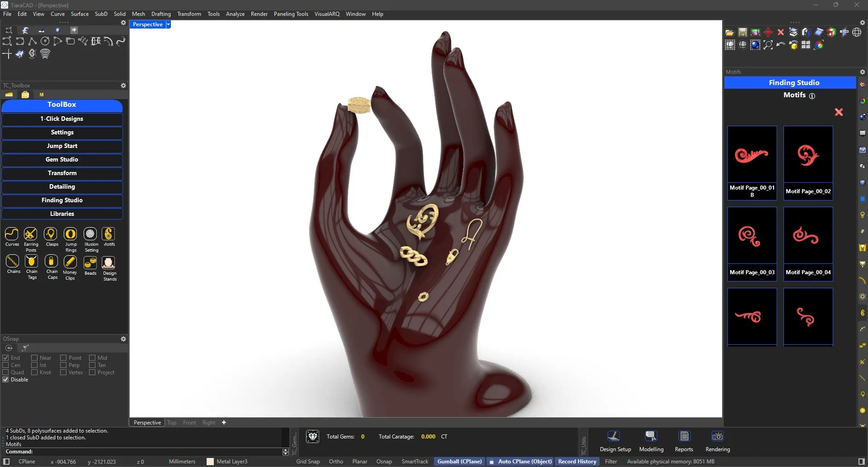Viewport: 868px width, 467px height.
Task: Select the Money Clips icon
Action: tap(70, 262)
